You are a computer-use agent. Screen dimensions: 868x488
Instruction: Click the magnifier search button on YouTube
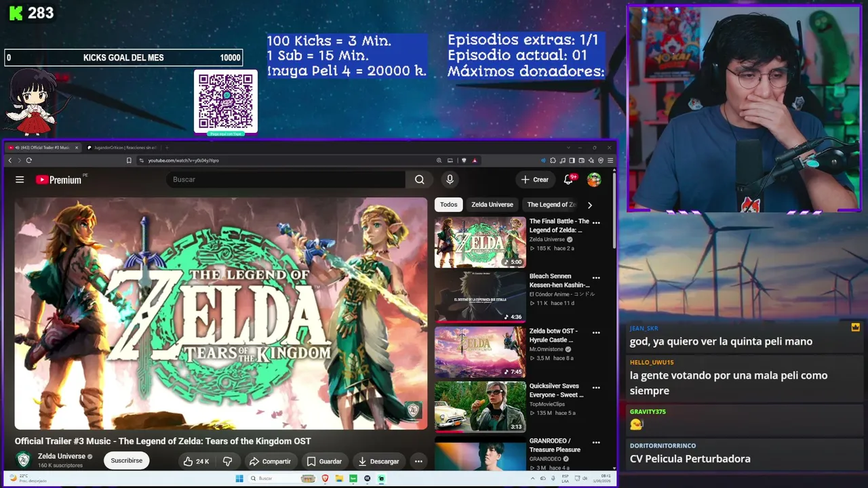tap(419, 180)
